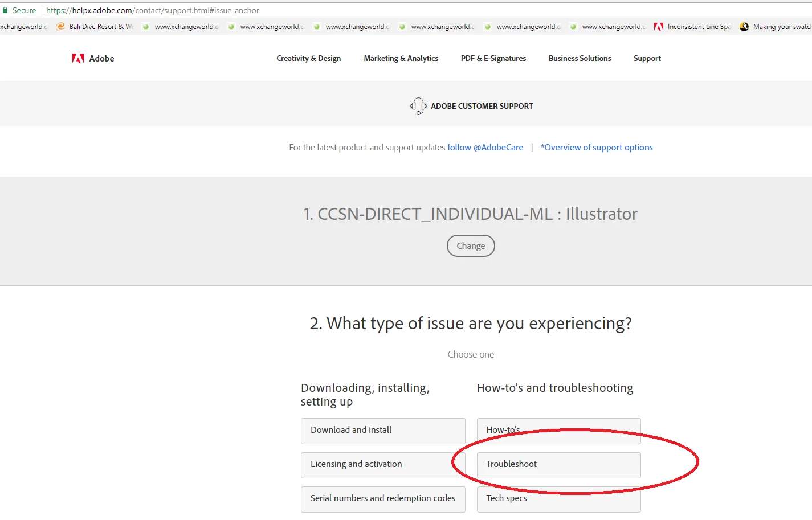The width and height of the screenshot is (812, 520).
Task: Open the Creativity & Design menu
Action: click(309, 58)
